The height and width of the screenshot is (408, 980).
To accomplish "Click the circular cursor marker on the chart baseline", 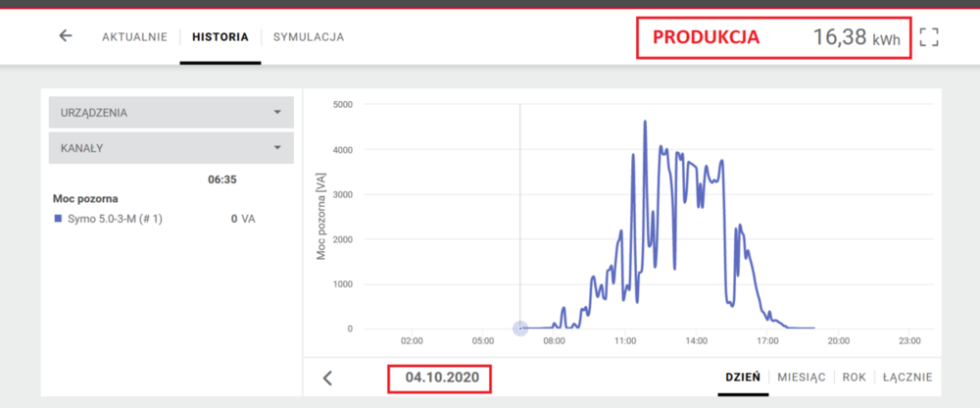I will [520, 329].
